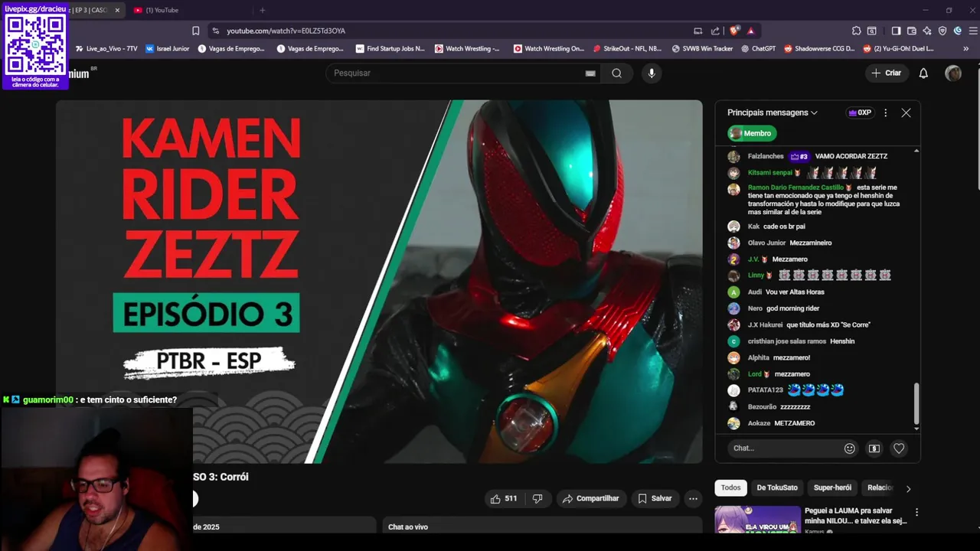
Task: Click Compartilhar share button
Action: pos(591,498)
